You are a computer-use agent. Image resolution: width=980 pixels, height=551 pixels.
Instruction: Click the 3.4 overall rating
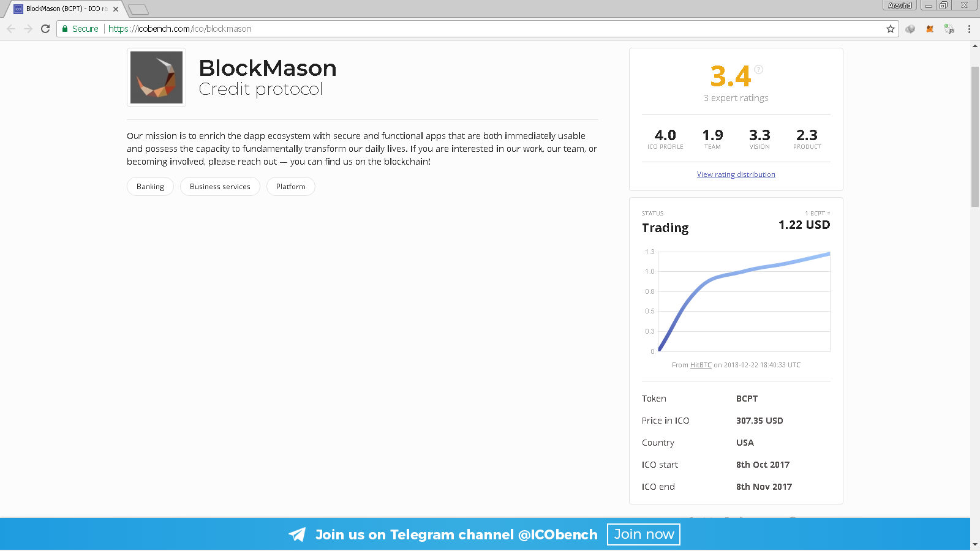pos(731,77)
